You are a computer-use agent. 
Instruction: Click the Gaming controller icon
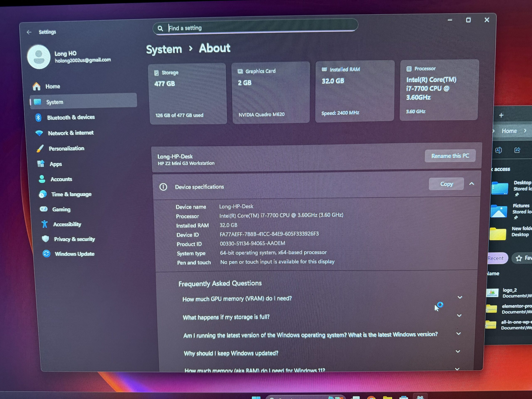(43, 209)
